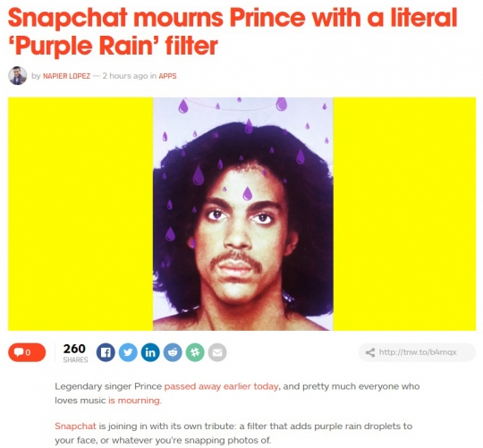Click the author avatar photo

[x=17, y=75]
